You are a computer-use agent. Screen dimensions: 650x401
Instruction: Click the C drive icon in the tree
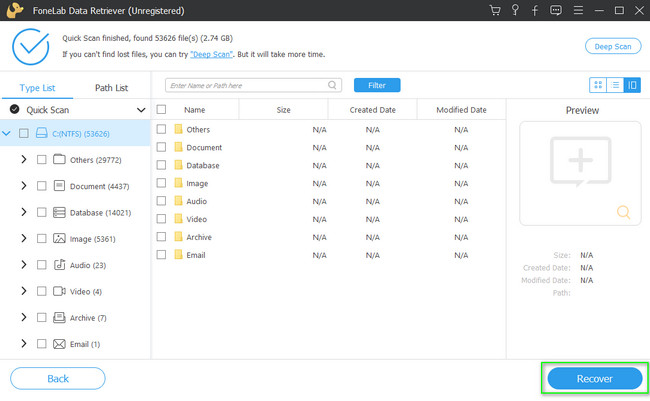(x=41, y=133)
